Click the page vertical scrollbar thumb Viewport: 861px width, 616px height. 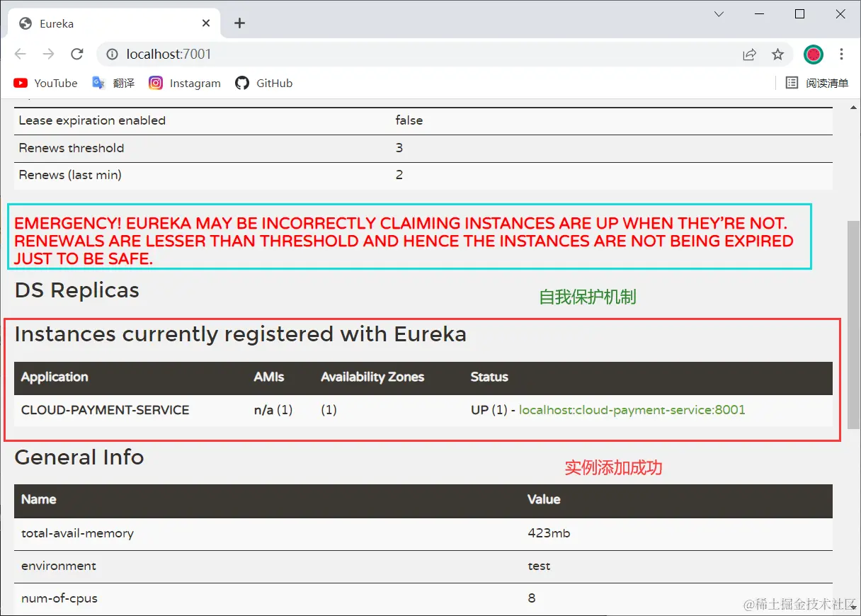854,324
